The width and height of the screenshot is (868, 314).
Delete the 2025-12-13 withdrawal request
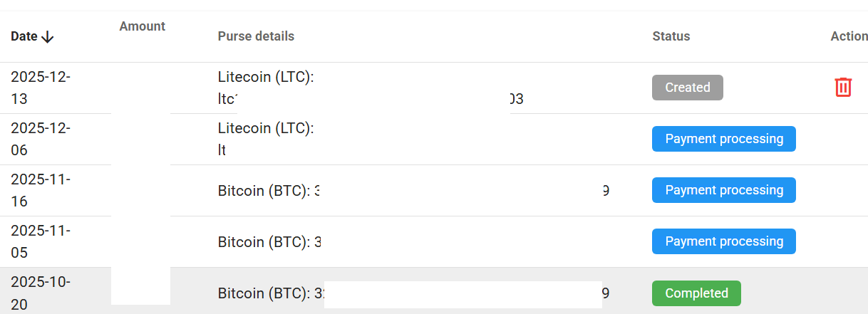[843, 88]
